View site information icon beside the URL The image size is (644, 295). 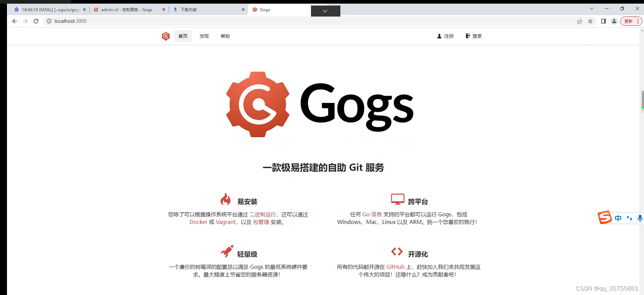tap(49, 21)
